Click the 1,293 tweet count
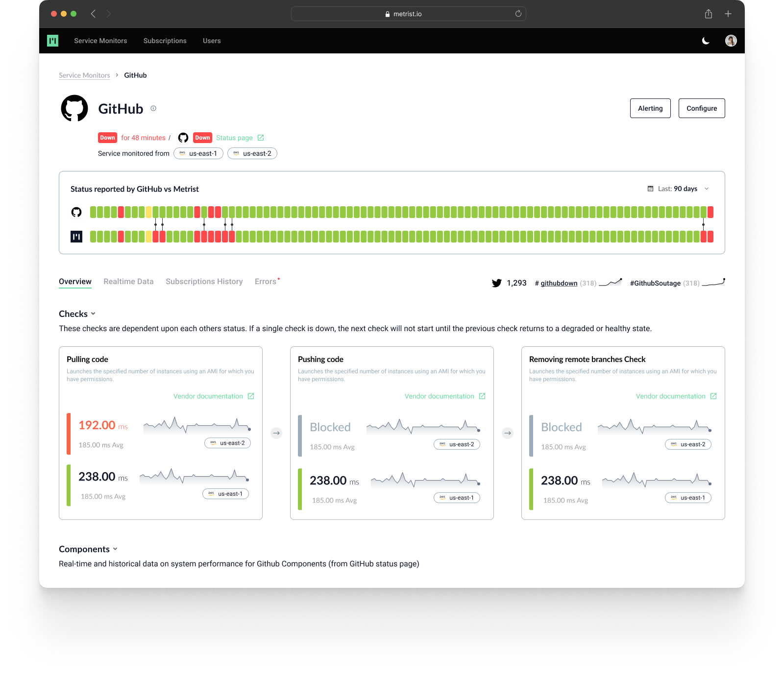Viewport: 784px width, 676px height. click(516, 283)
